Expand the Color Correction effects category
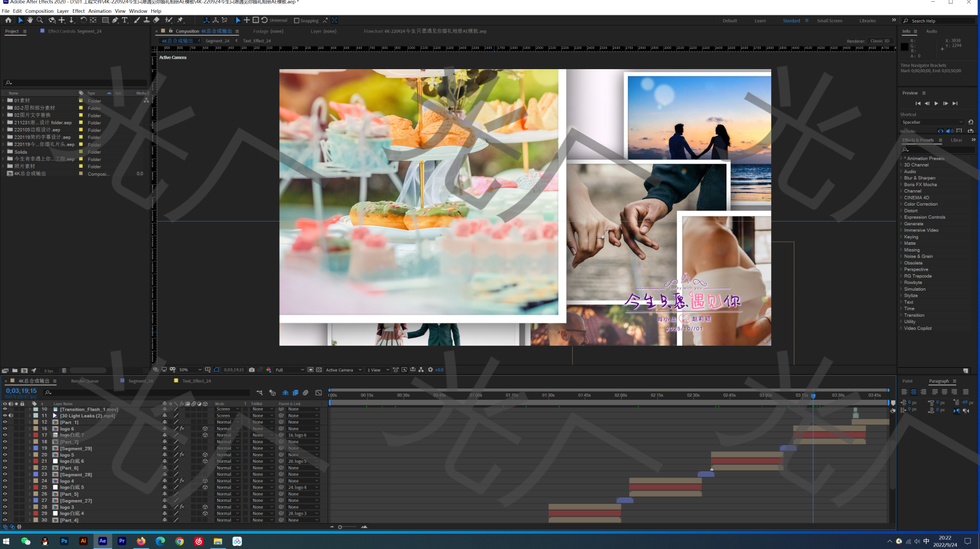The image size is (980, 549). click(921, 204)
